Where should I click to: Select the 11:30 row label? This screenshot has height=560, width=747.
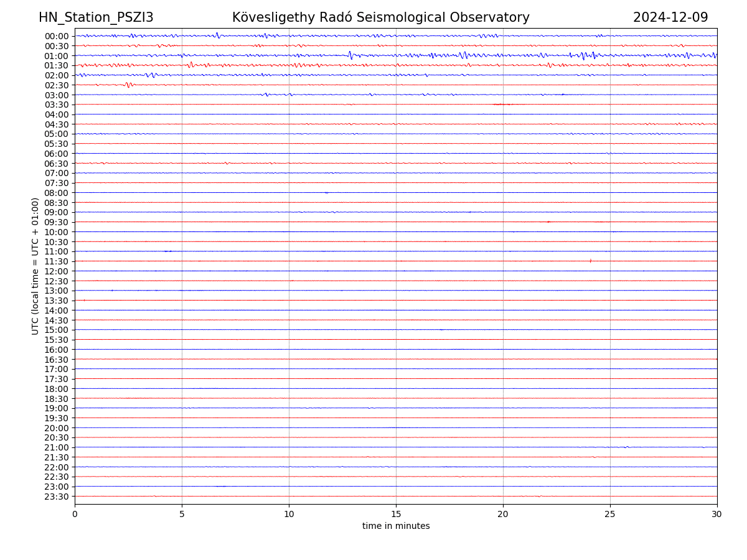[x=57, y=261]
